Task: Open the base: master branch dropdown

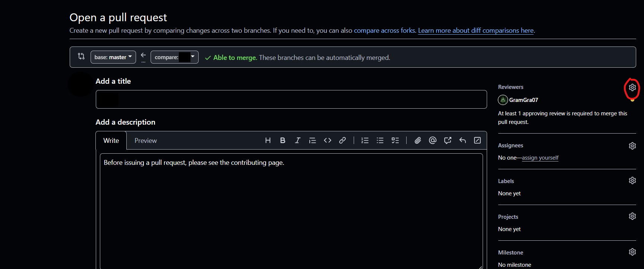Action: click(113, 57)
